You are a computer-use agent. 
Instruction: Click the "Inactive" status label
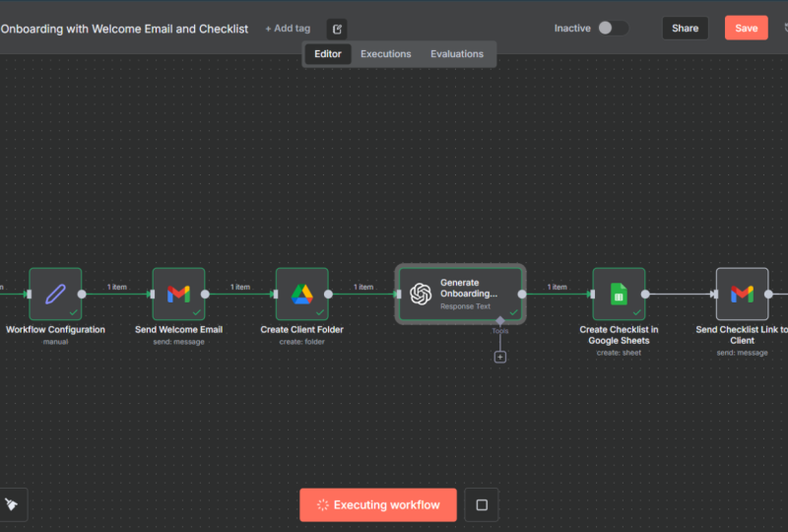pyautogui.click(x=572, y=29)
